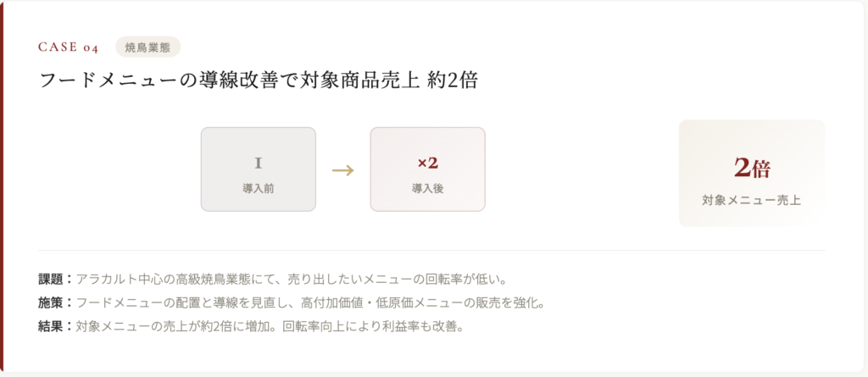Click the 課題 label

click(x=52, y=279)
